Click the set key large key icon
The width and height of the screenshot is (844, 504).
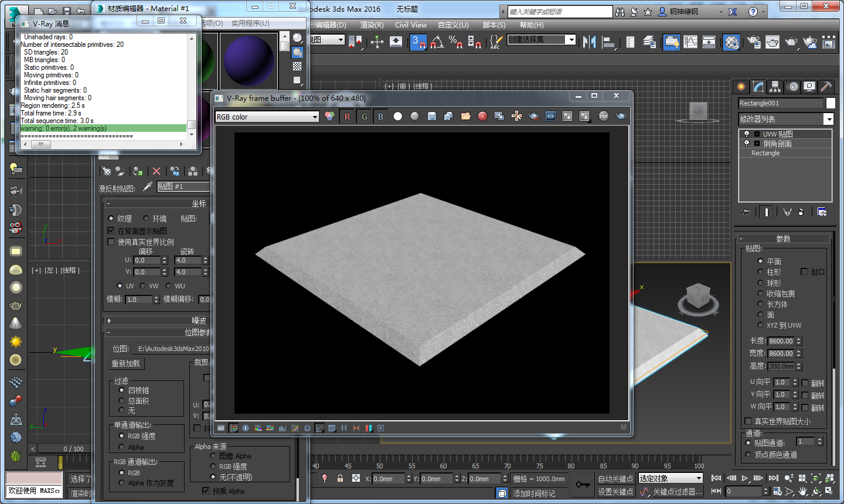pyautogui.click(x=583, y=484)
